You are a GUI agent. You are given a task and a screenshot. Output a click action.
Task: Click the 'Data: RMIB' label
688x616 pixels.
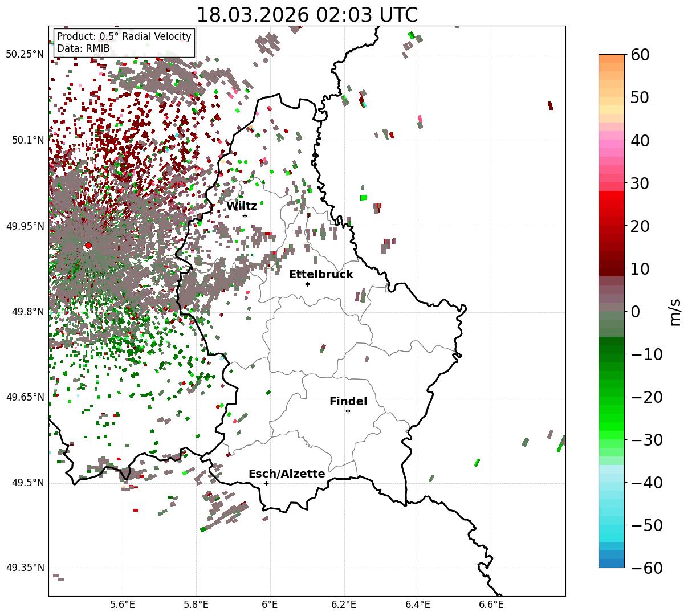(x=83, y=49)
